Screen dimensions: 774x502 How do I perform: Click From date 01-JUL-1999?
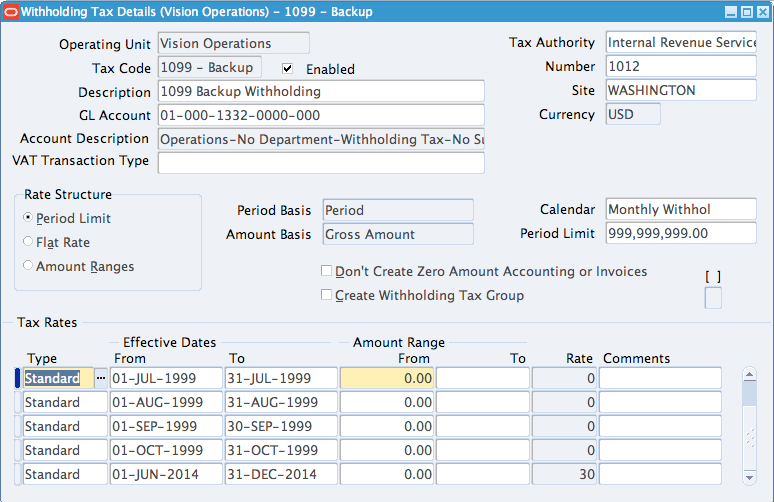(166, 378)
